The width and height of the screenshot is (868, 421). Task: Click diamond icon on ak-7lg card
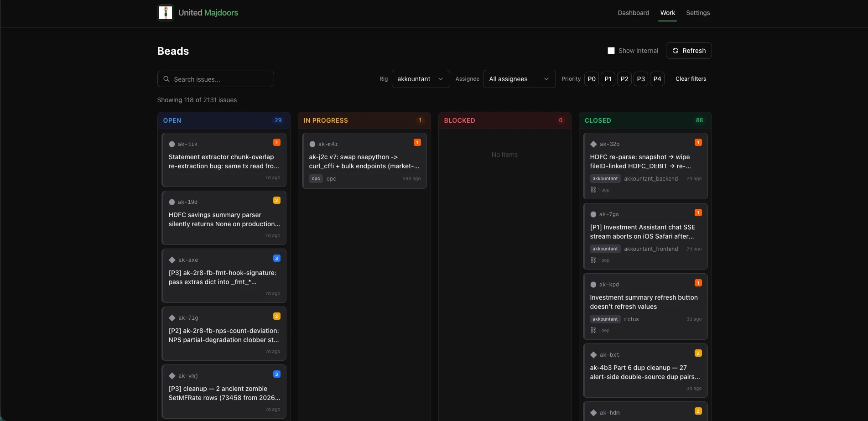tap(172, 318)
